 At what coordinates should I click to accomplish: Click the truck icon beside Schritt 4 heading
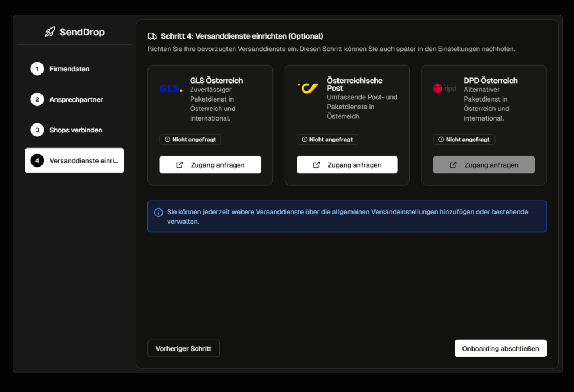tap(152, 36)
